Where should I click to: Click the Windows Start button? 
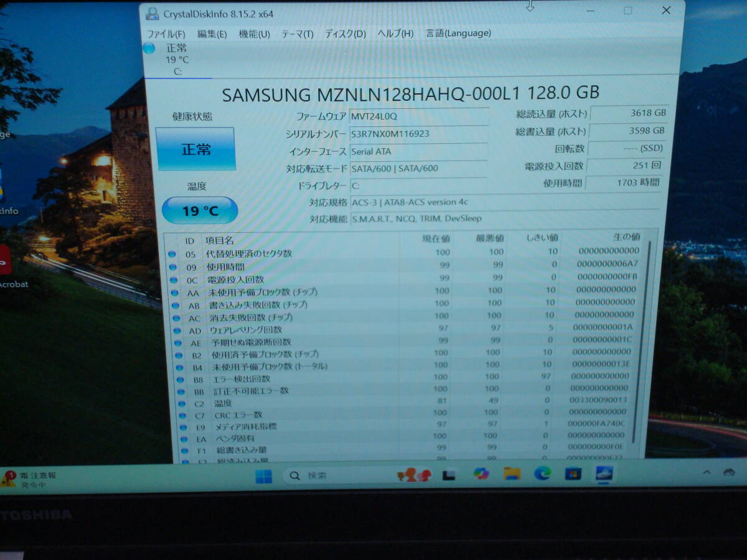coord(264,476)
